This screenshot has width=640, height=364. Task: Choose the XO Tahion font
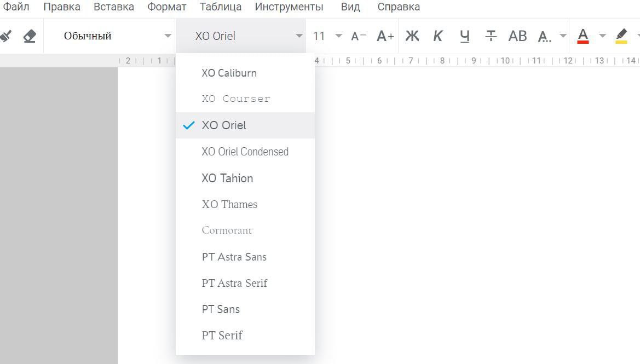click(227, 178)
